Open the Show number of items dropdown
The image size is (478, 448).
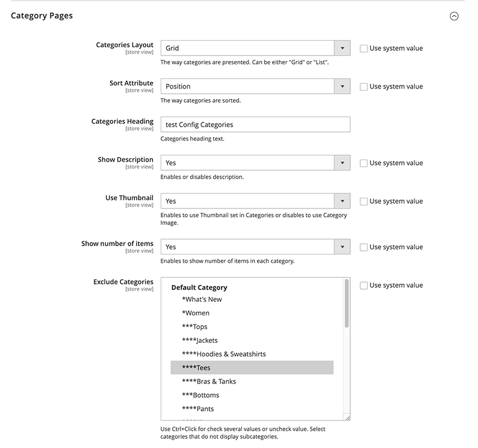[x=255, y=247]
